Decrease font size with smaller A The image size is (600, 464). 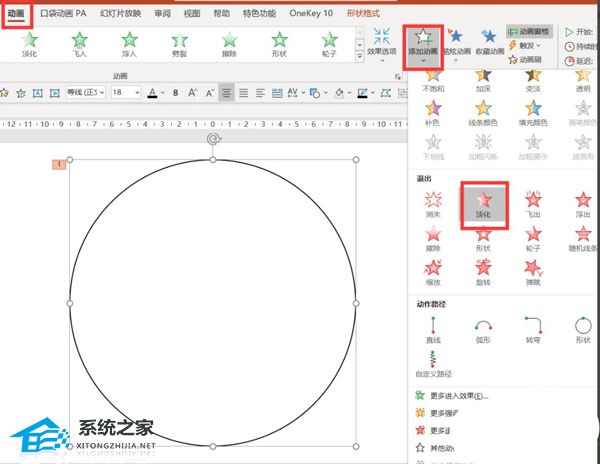pyautogui.click(x=210, y=93)
